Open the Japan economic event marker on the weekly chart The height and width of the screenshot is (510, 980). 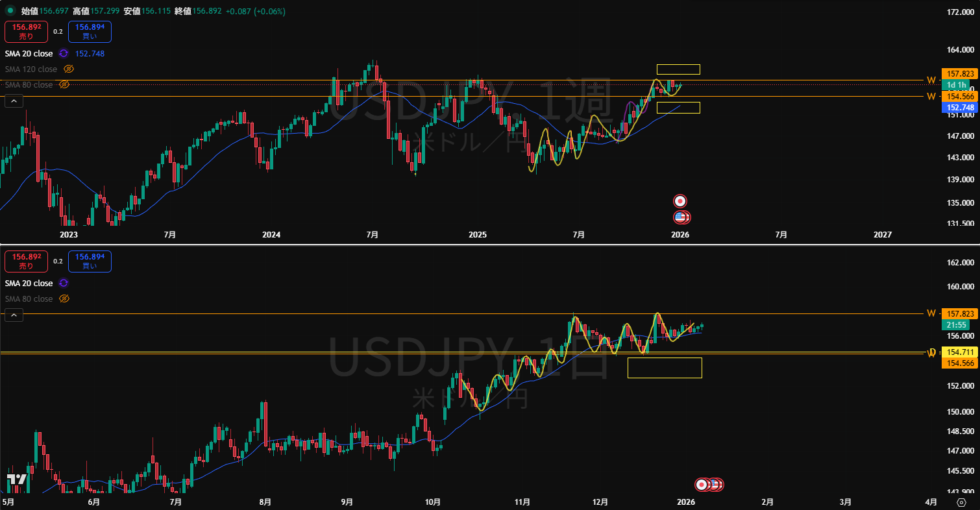click(x=680, y=201)
